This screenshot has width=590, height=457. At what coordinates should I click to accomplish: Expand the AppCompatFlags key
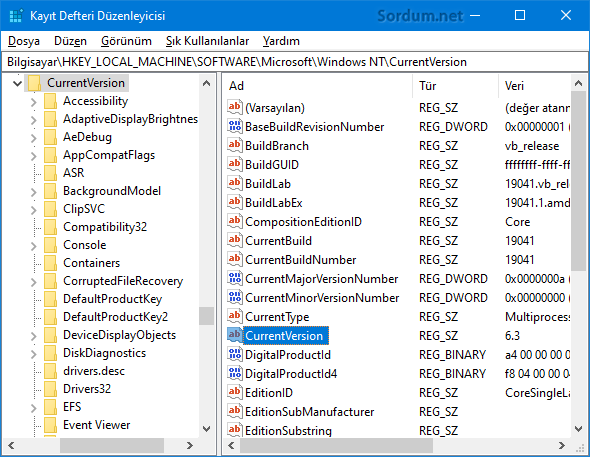tap(33, 155)
